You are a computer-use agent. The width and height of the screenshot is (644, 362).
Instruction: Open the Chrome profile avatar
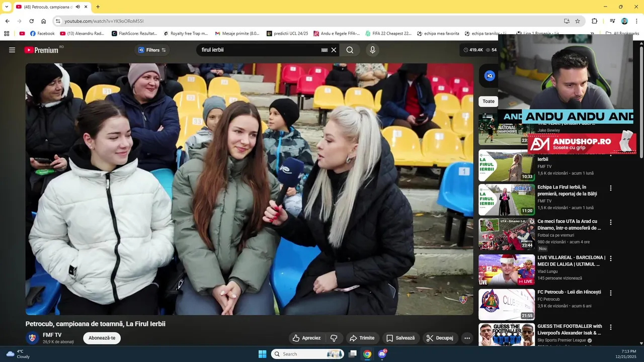pos(624,21)
